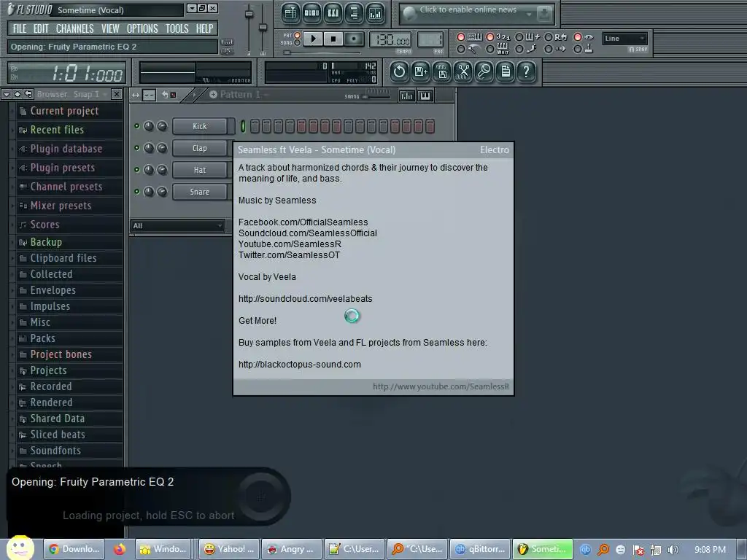Image resolution: width=747 pixels, height=560 pixels.
Task: Toggle loop recording switch
Action: click(549, 37)
